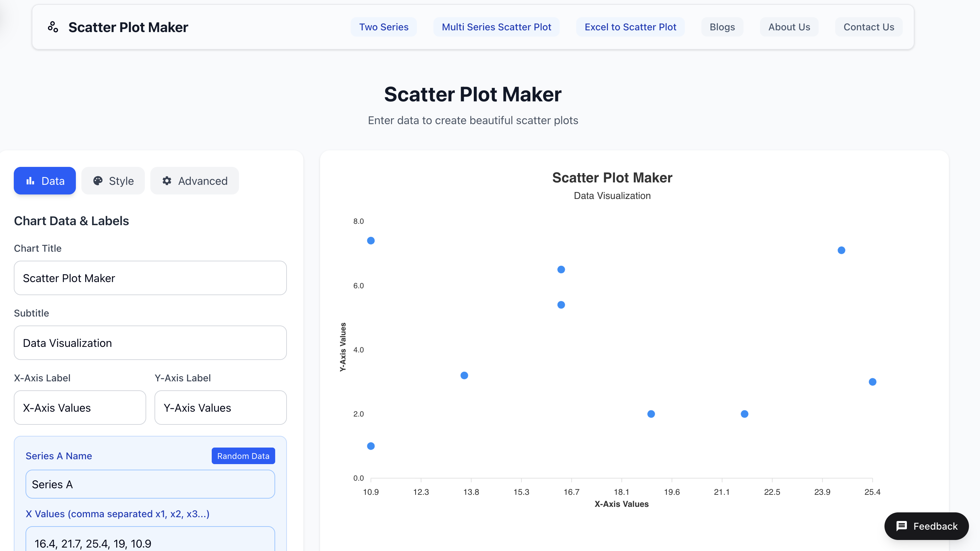Screen dimensions: 980x551
Task: Click the Feedback chat bubble icon
Action: (901, 526)
